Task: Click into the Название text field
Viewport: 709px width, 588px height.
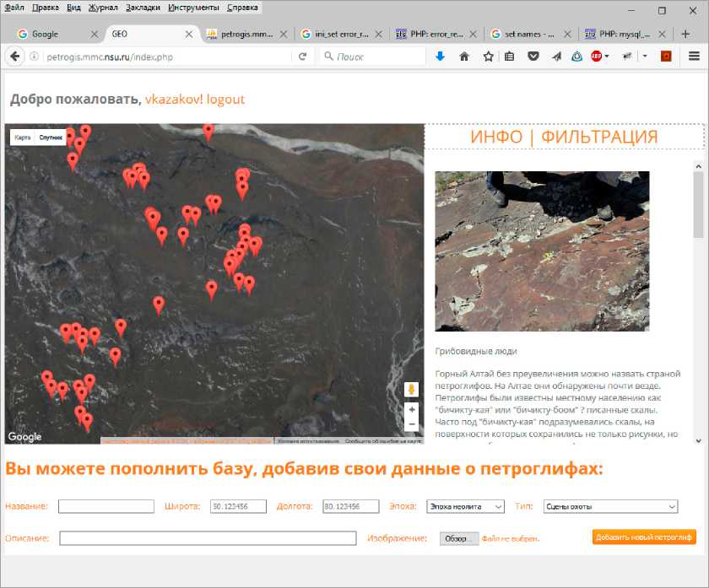Action: coord(106,506)
